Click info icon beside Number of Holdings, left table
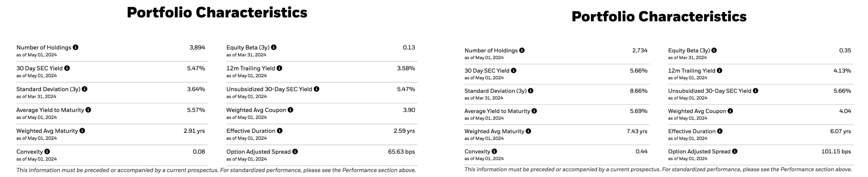The height and width of the screenshot is (177, 868). click(75, 47)
